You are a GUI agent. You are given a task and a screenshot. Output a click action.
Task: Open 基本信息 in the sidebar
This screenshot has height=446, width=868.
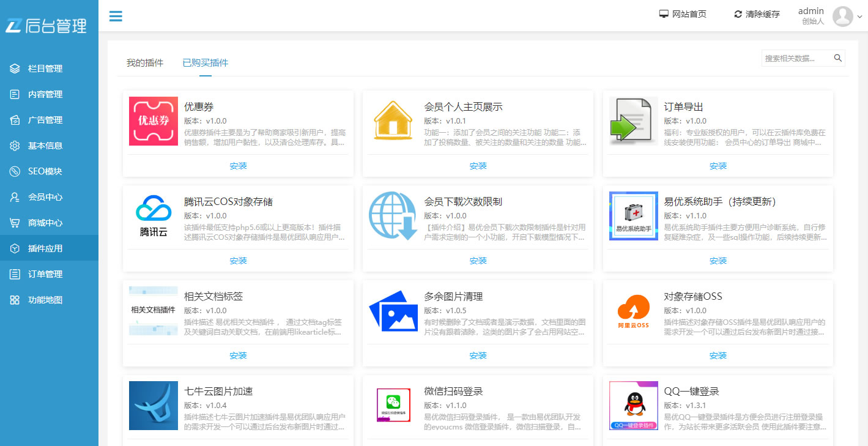point(49,146)
